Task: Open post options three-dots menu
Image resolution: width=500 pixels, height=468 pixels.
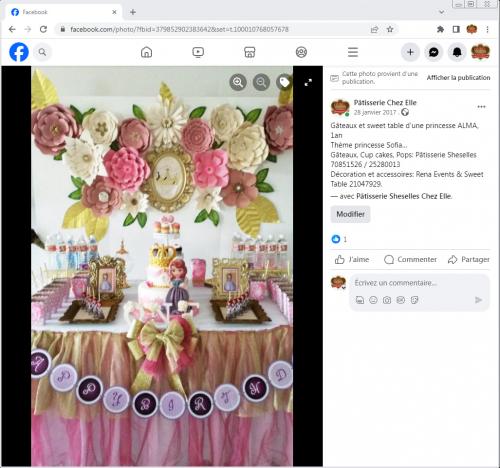Action: 481,107
